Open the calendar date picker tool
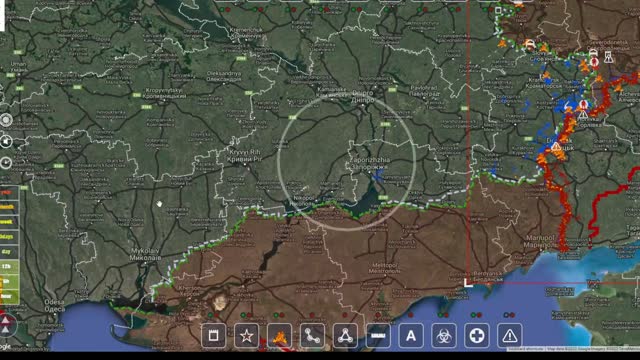This screenshot has width=640, height=360. pyautogui.click(x=213, y=336)
